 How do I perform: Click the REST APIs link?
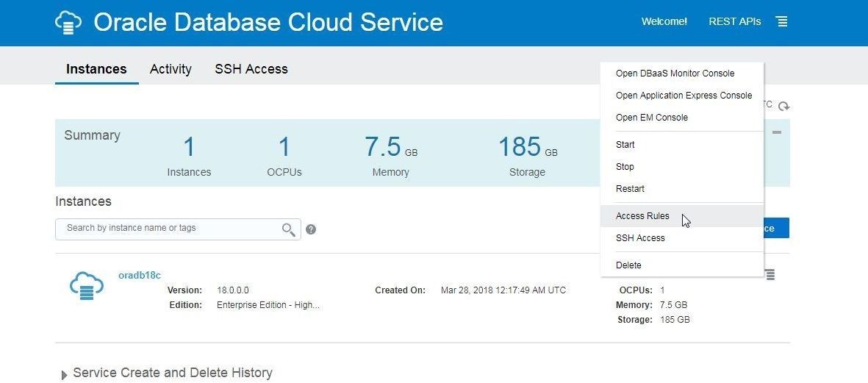(734, 21)
